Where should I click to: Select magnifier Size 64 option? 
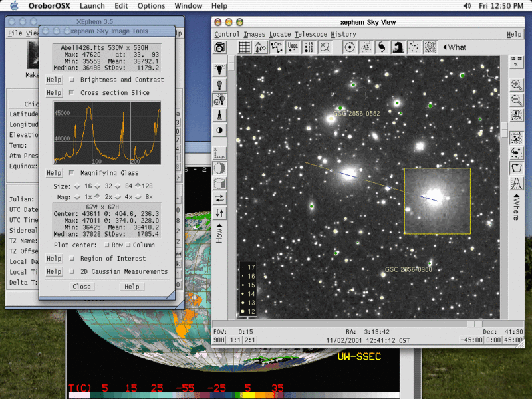point(118,186)
